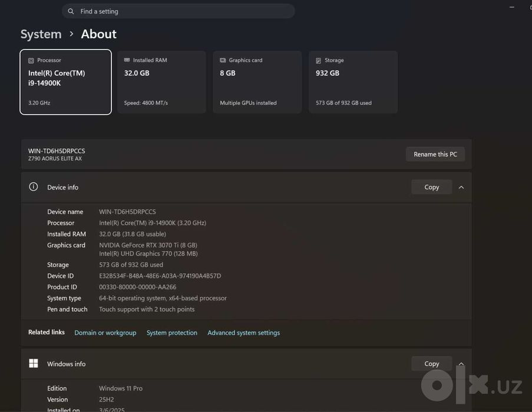
Task: Click the System type value
Action: point(163,298)
